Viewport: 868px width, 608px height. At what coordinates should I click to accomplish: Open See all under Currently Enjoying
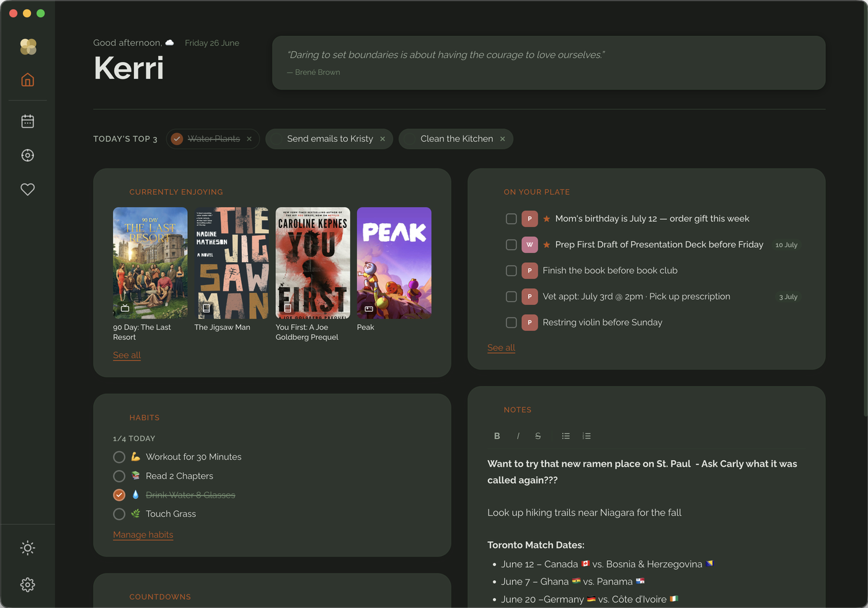click(x=127, y=355)
